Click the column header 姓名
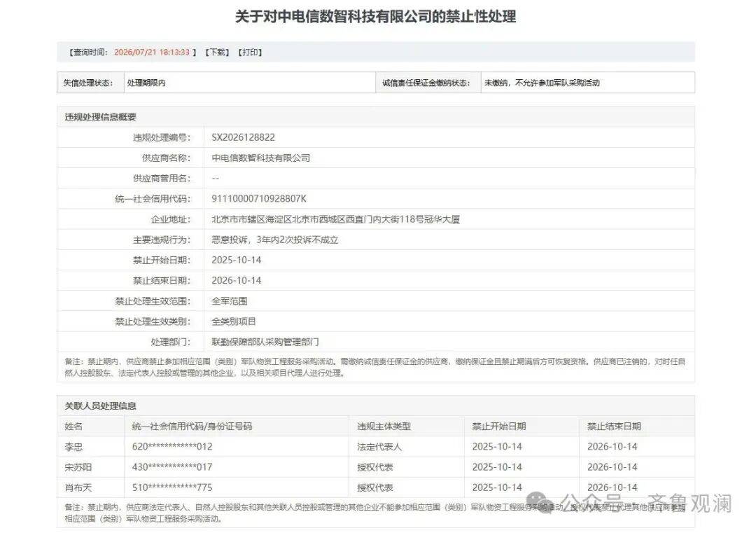Viewport: 756px width, 533px height. coord(73,427)
